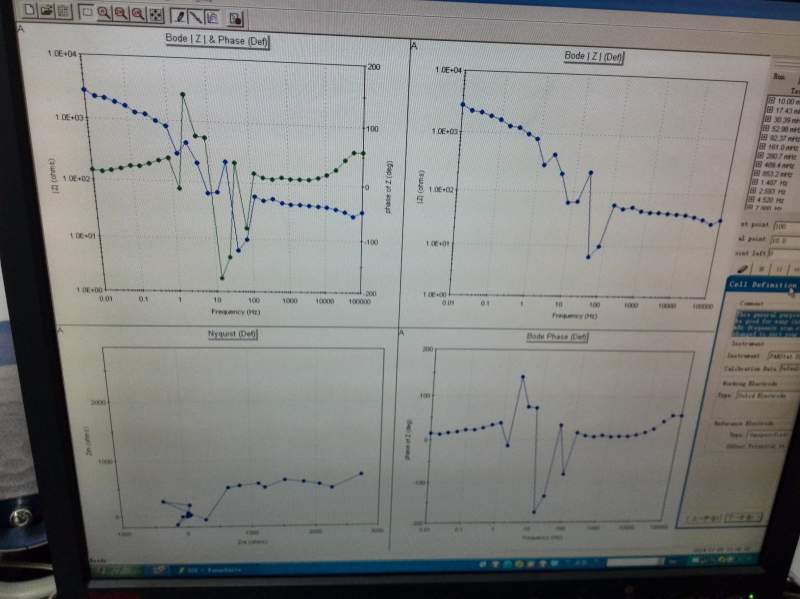Click the 'Bode |Z| & Phase (Def)' graph title
Screen dimensions: 800x599
coord(217,40)
